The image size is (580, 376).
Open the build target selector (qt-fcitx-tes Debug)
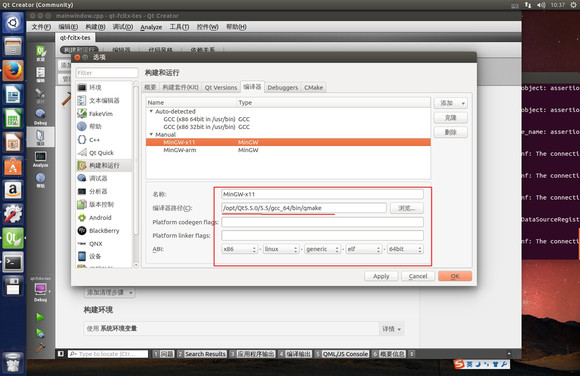pos(40,291)
